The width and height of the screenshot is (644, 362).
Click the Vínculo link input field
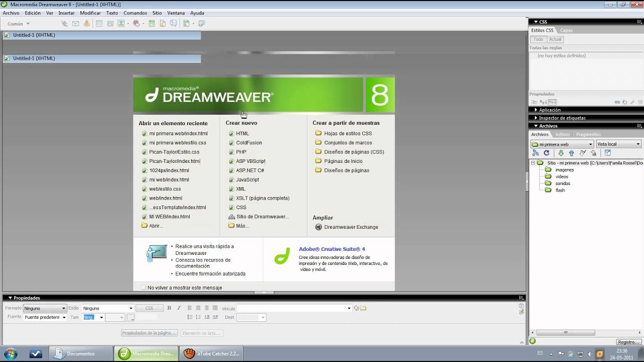[292, 308]
